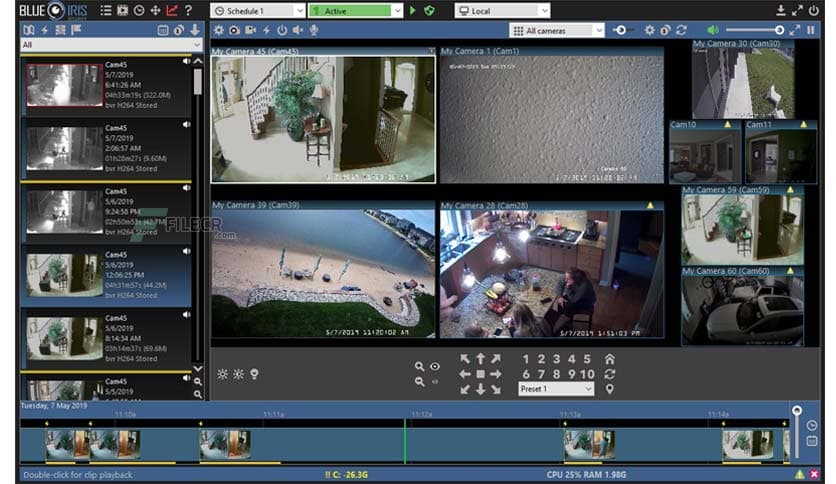
Task: Click the gear icon beside All cameras
Action: pos(649,30)
